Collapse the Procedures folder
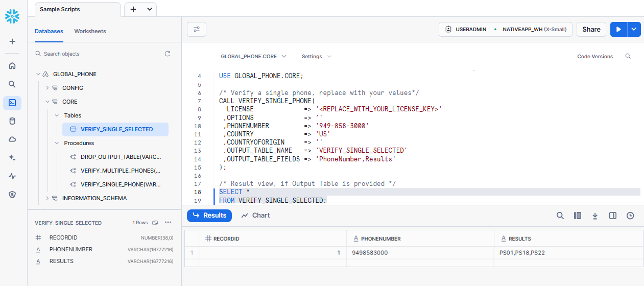The width and height of the screenshot is (644, 286). coord(57,143)
